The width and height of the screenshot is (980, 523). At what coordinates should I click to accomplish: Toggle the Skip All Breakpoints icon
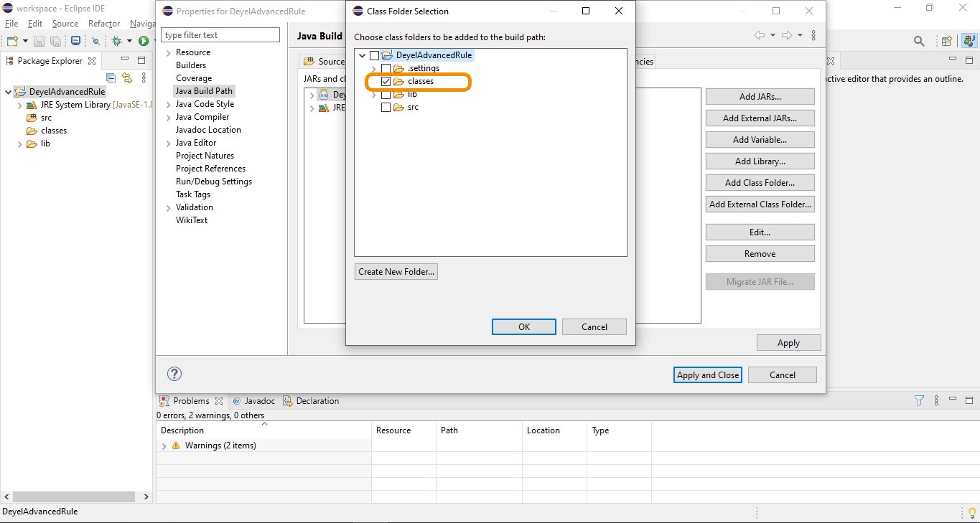(x=96, y=42)
